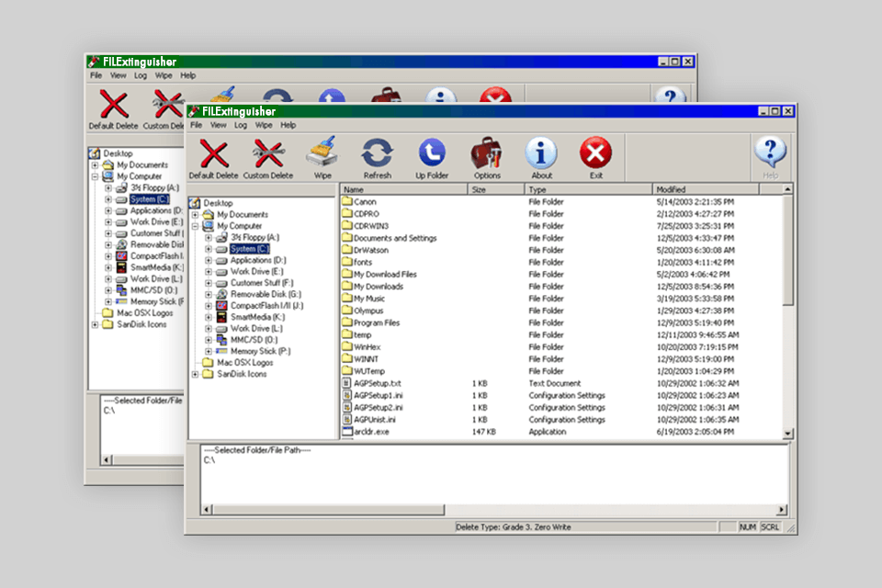Click Canon folder icon in file list

(x=347, y=201)
